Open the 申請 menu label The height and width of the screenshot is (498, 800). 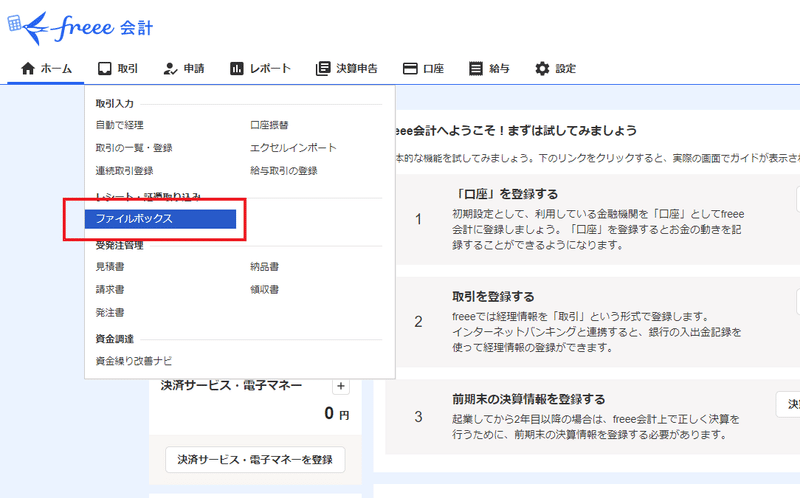coord(194,68)
